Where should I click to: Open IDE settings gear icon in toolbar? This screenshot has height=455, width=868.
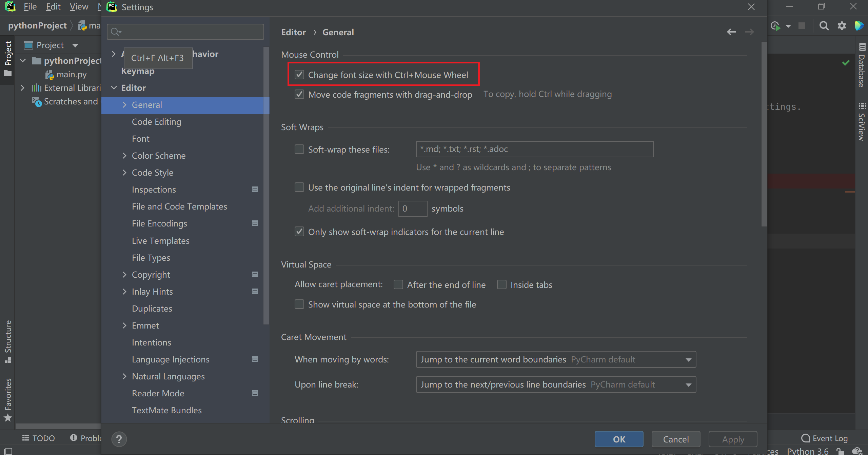842,26
